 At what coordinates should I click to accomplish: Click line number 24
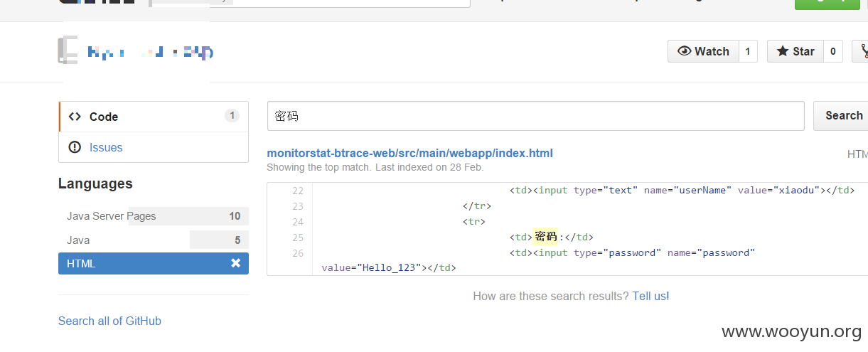pos(297,222)
